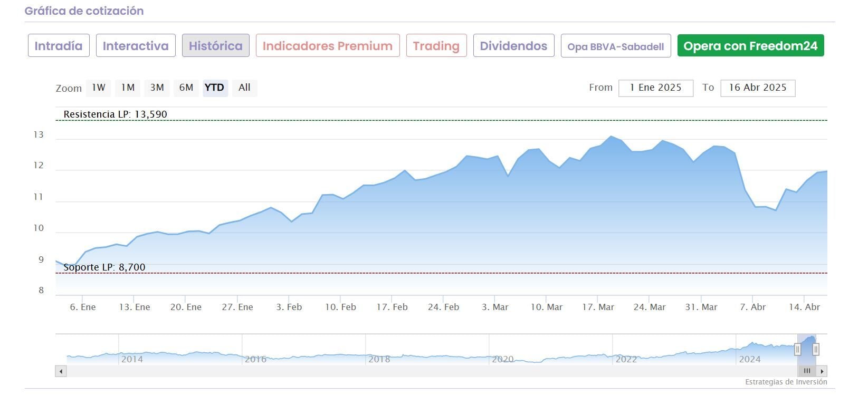The image size is (868, 395).
Task: Set zoom range to 1W
Action: (99, 88)
